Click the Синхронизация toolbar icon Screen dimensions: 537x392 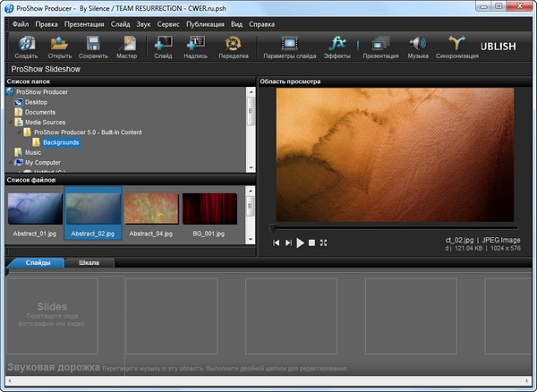[457, 44]
